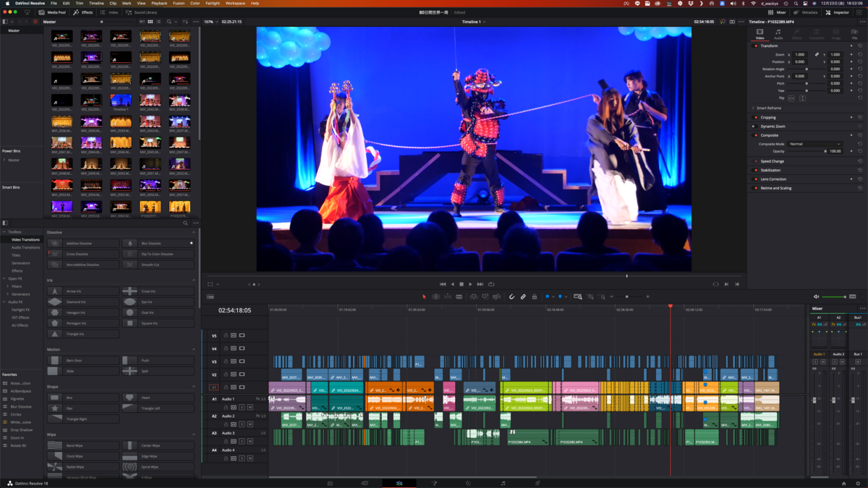Collapse the Motion transitions group
Screen dimensions: 868x488
(x=193, y=349)
